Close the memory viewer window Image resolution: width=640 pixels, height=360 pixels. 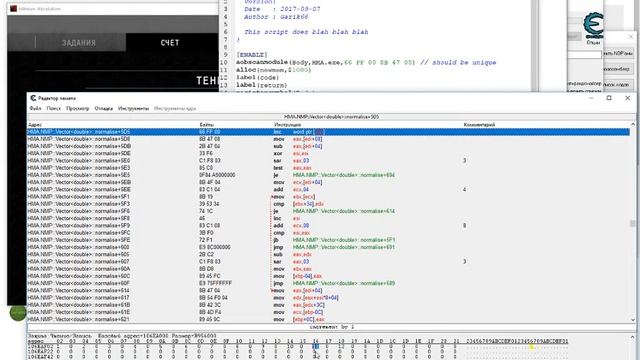coord(628,98)
